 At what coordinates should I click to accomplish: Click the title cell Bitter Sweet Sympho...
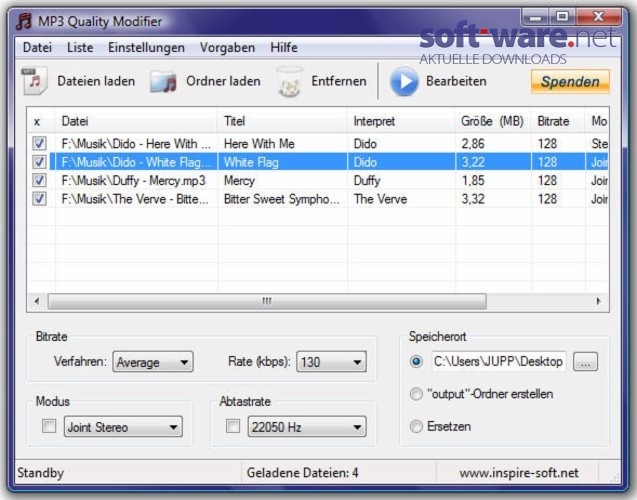tap(282, 199)
